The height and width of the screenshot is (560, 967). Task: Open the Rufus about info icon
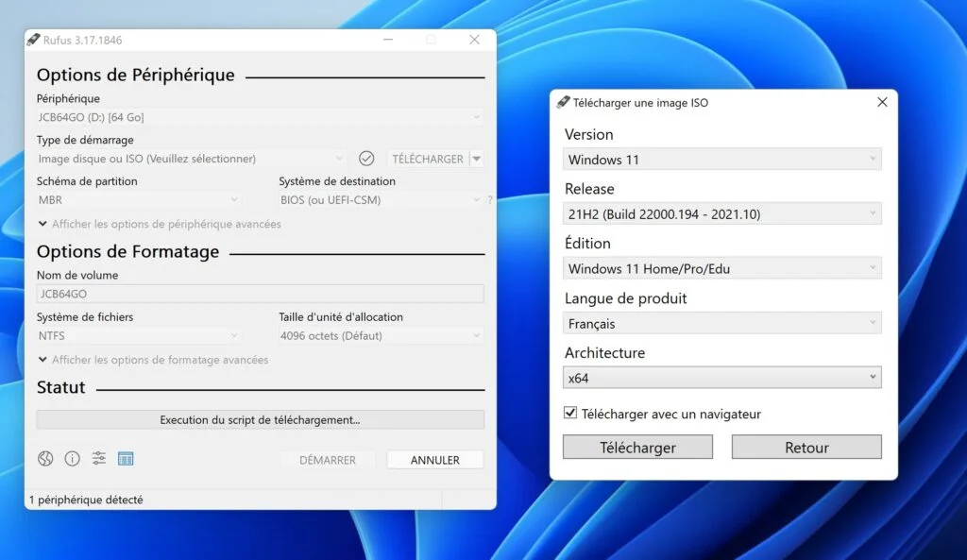pyautogui.click(x=72, y=458)
